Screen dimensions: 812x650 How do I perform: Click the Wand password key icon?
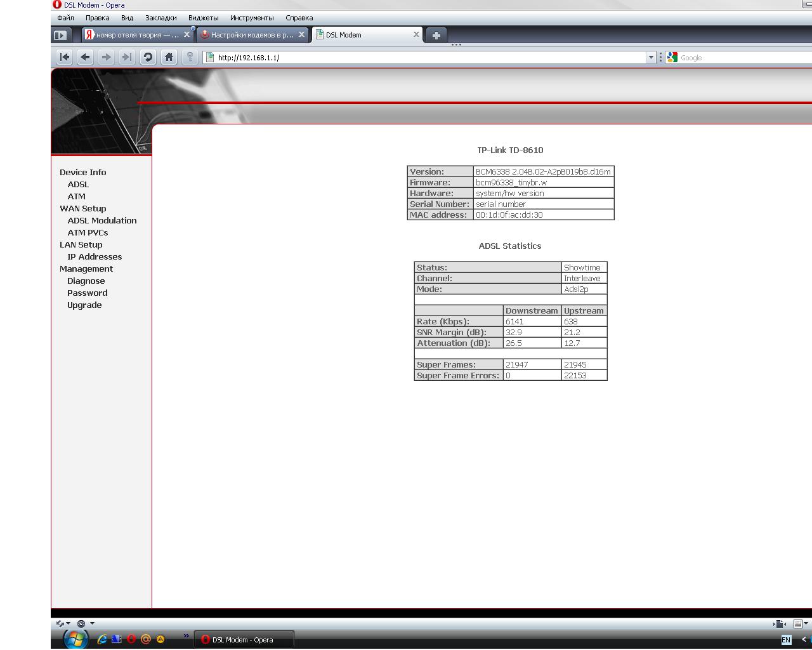190,57
